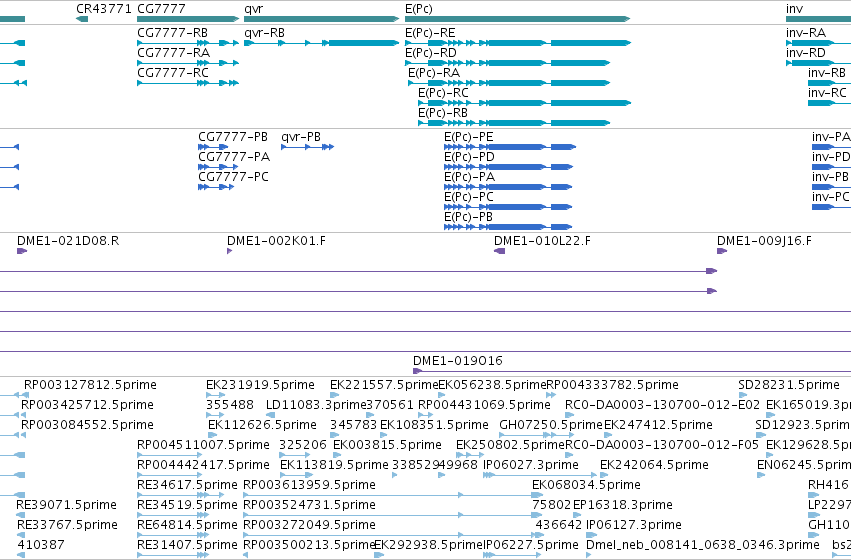Click the E(Pc)-RD transcript label
Viewport: 851px width, 560px height.
(x=430, y=53)
